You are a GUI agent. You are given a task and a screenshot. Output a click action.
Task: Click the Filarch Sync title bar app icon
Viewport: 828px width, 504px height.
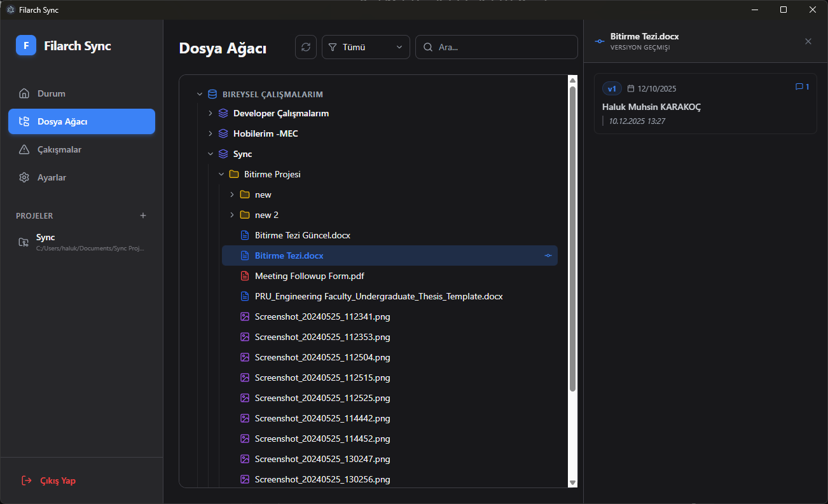pyautogui.click(x=11, y=10)
